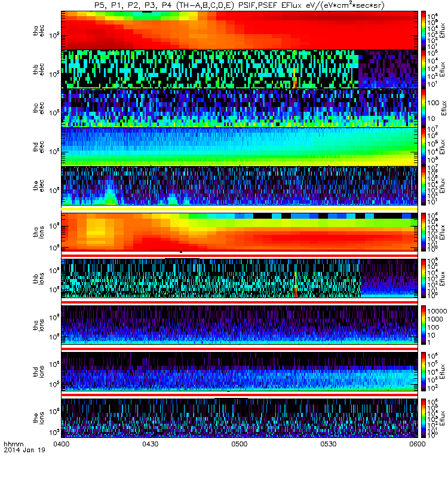Screen dimensions: 448x478
Task: Click the tha elec color bar
Action: pyautogui.click(x=424, y=30)
